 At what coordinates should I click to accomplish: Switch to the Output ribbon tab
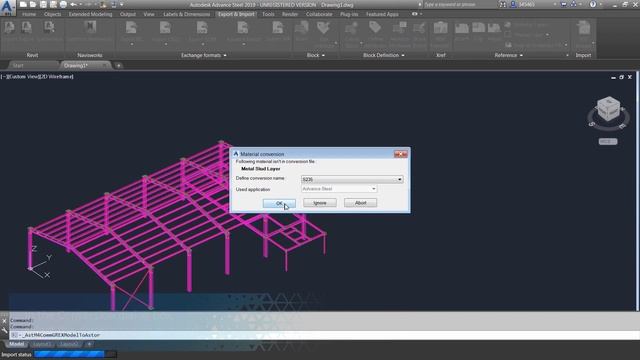128,14
